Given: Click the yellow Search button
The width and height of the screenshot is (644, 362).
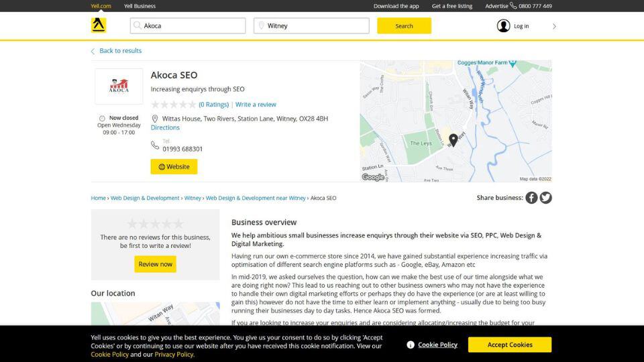Looking at the screenshot, I should 404,26.
